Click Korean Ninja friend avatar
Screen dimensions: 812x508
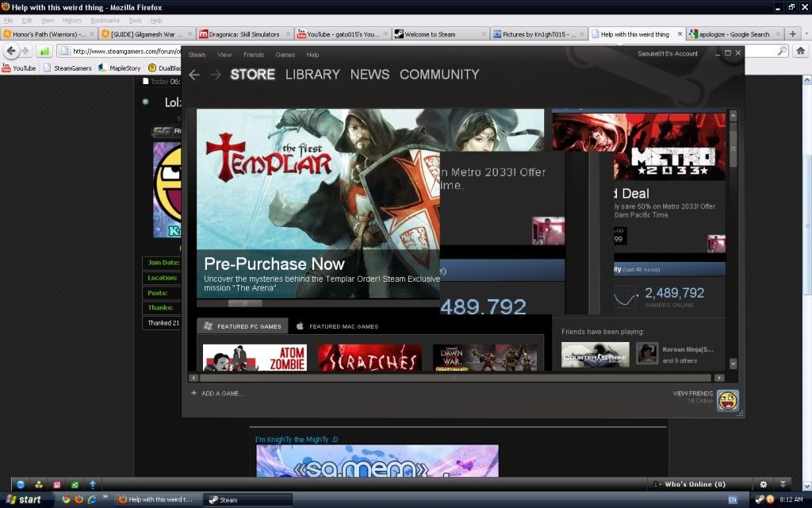647,353
